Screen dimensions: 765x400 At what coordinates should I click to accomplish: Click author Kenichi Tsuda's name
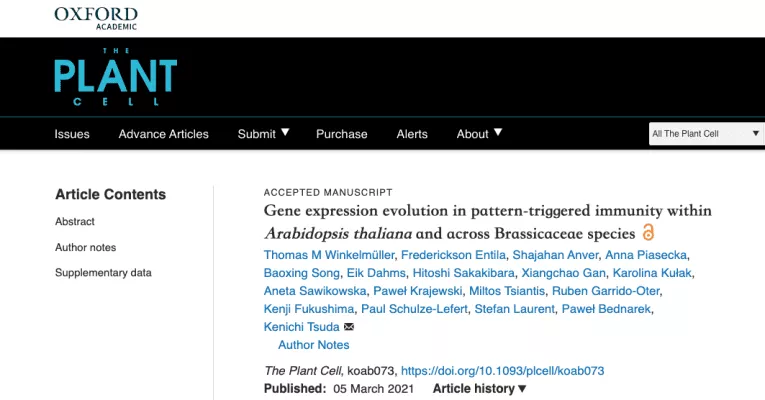coord(301,327)
